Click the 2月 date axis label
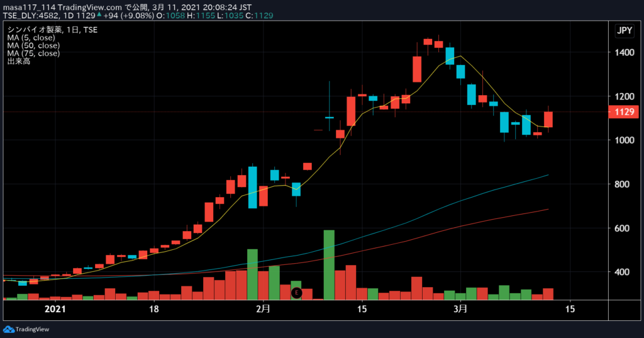The height and width of the screenshot is (338, 644). (264, 309)
